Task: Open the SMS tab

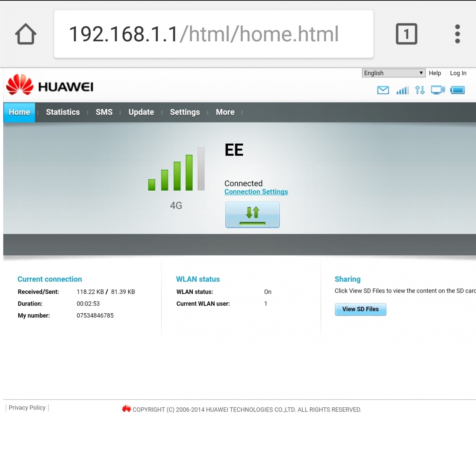Action: point(104,112)
